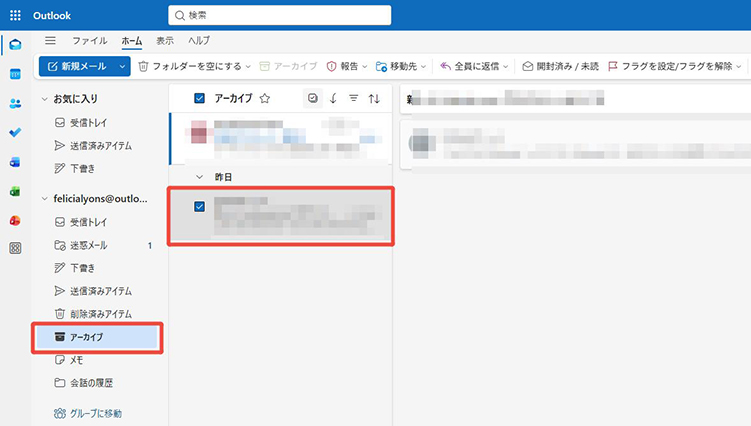Screen dimensions: 751x426
Task: Open the 新規メール dropdown arrow
Action: coord(122,66)
